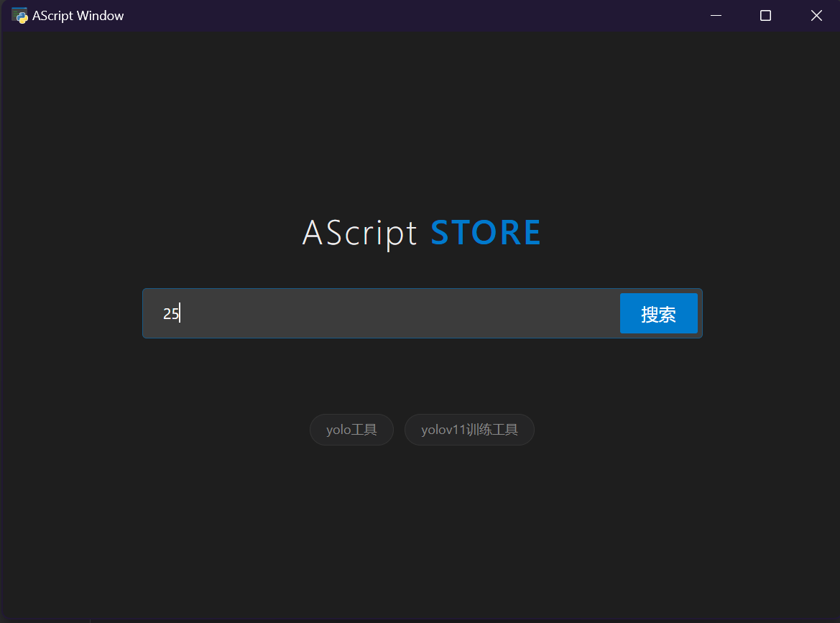Pick the left suggestion chip yolo工具

click(351, 429)
